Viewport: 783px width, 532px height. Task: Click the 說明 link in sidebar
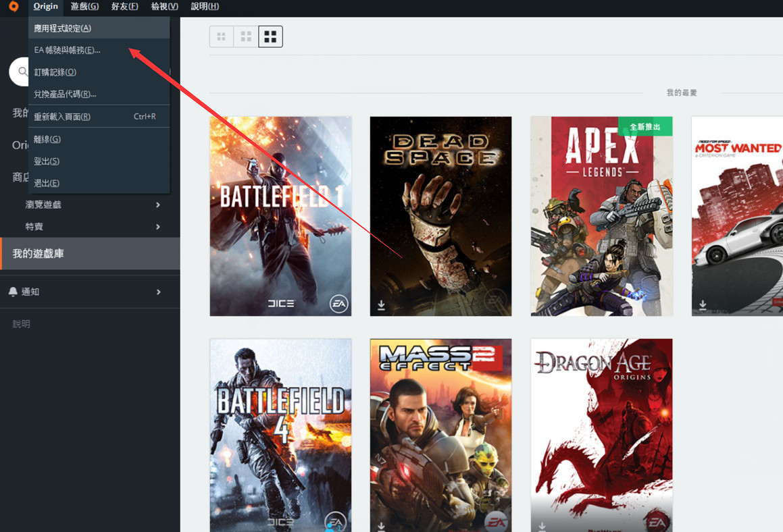click(22, 324)
